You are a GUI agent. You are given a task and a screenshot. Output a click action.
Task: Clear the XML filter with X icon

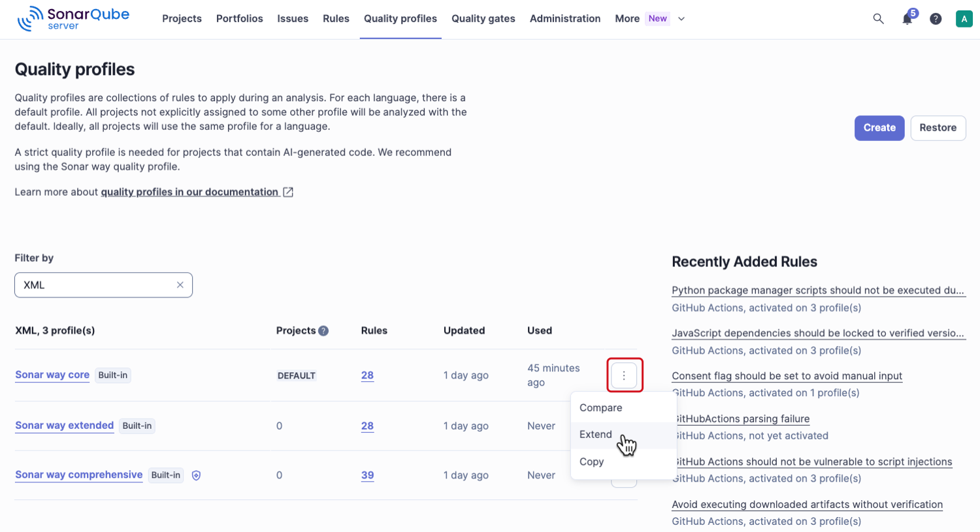coord(180,285)
